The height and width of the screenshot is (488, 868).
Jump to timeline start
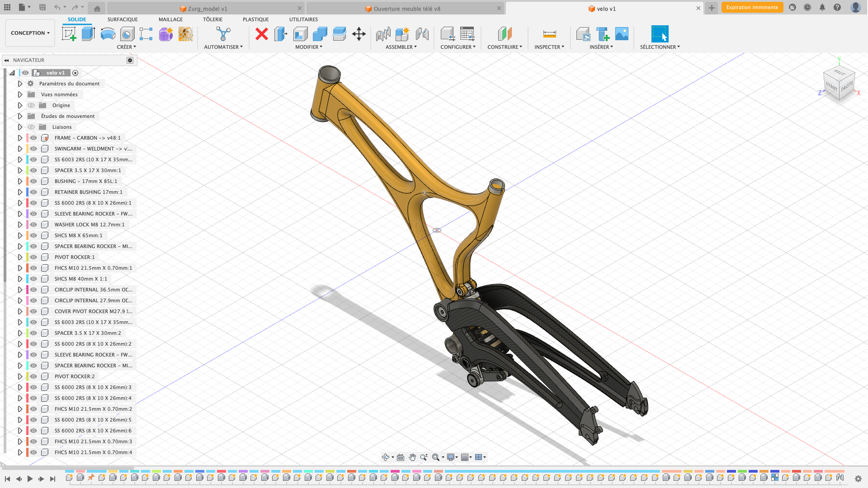click(x=7, y=479)
